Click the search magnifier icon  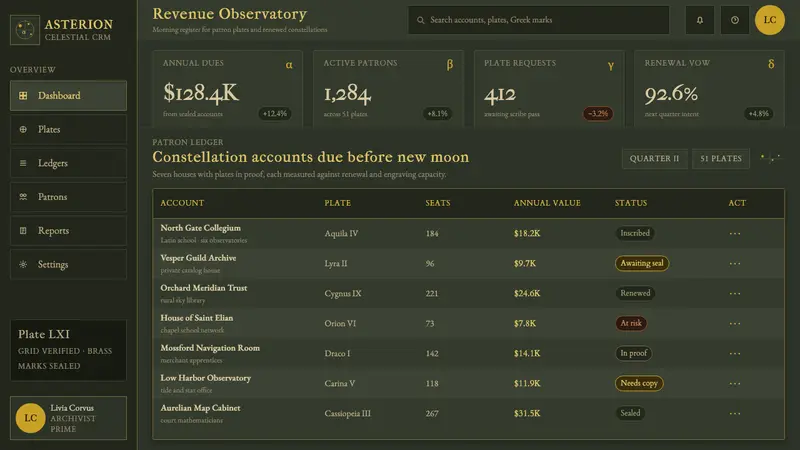[x=420, y=20]
